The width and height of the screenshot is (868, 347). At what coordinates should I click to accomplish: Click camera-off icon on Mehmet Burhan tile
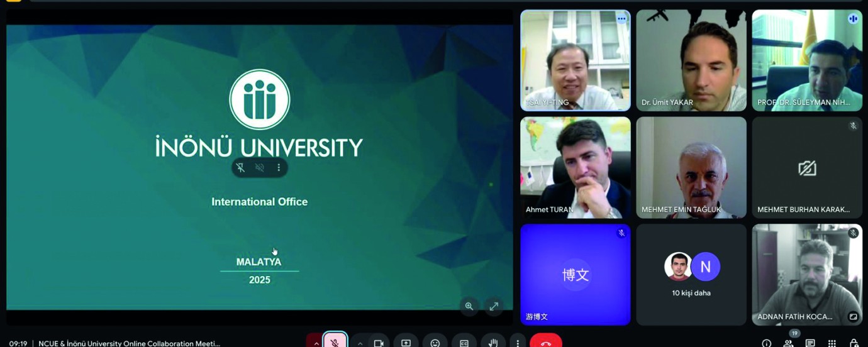pos(807,168)
